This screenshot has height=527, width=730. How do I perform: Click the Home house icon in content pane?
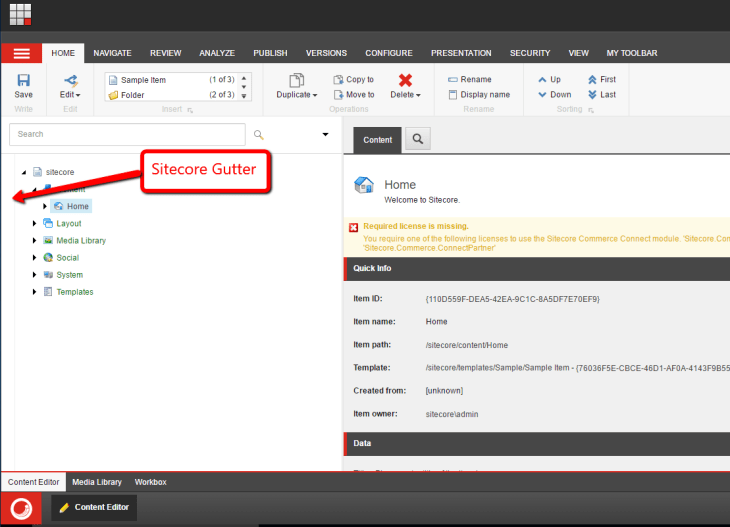(x=364, y=185)
